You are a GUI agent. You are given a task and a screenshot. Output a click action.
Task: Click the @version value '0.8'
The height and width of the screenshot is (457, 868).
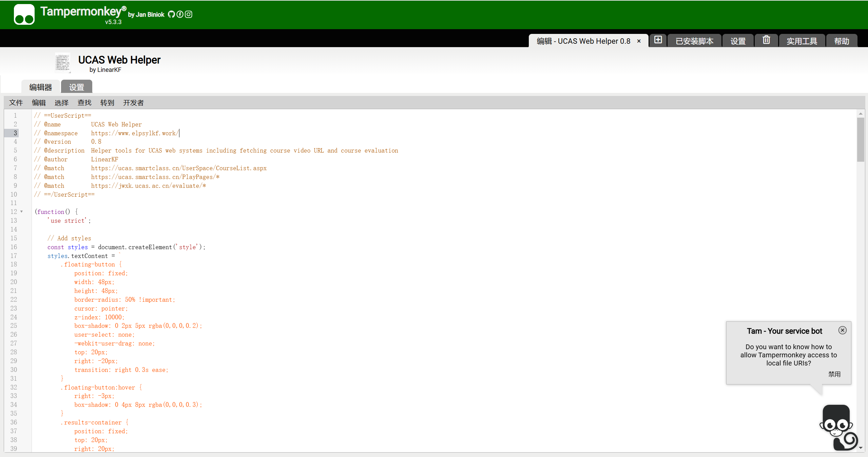point(96,142)
